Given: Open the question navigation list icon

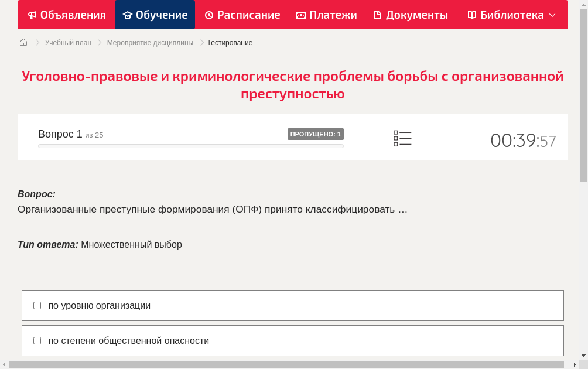Looking at the screenshot, I should pos(402,138).
